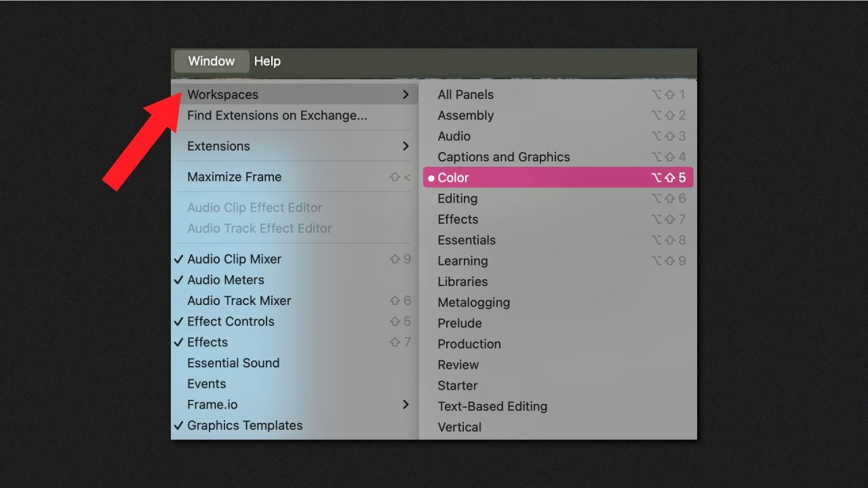
Task: Choose the All Panels workspace
Action: point(465,95)
